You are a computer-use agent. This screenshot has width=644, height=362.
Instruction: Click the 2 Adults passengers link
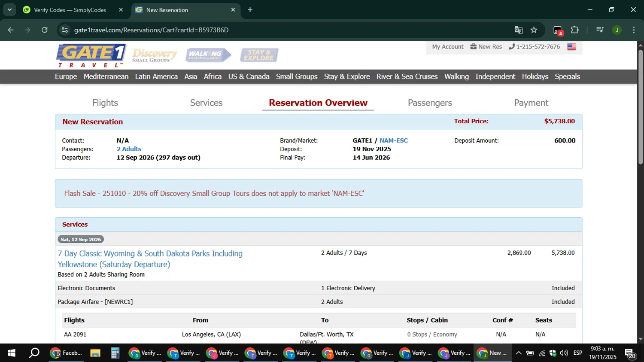click(x=129, y=149)
